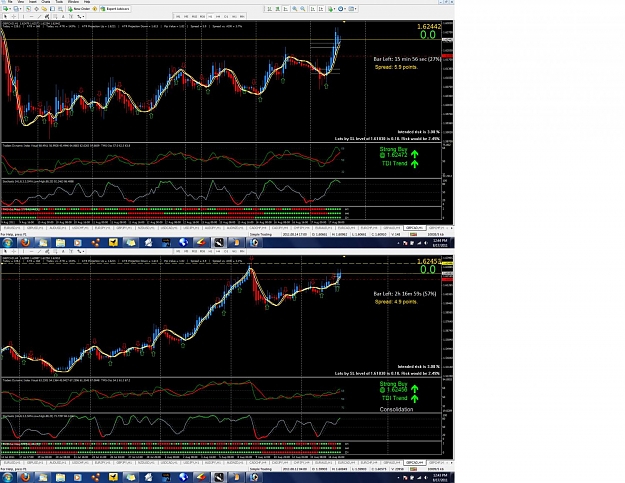Open the Templates icon

tap(351, 9)
